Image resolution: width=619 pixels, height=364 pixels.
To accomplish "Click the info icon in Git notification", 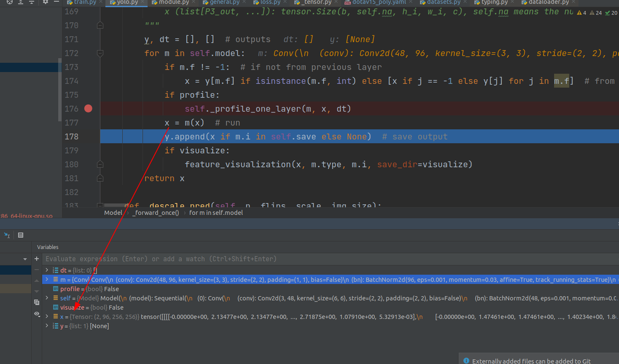I will coord(466,361).
